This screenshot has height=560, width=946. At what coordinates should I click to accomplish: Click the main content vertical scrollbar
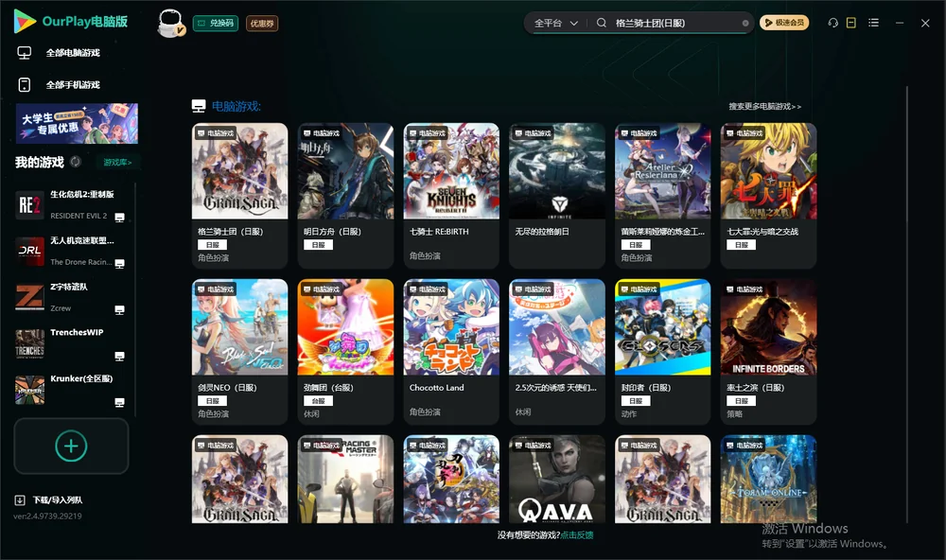[907, 305]
